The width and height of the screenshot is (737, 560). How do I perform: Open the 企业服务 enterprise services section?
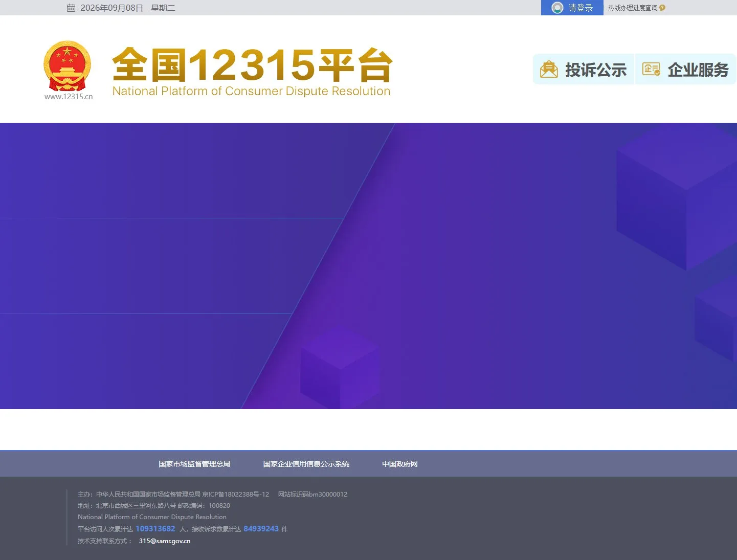(685, 69)
